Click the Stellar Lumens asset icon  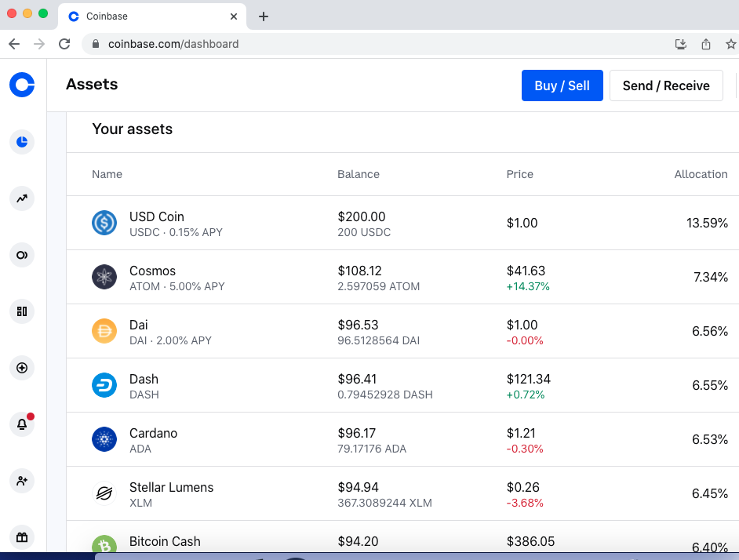[104, 493]
